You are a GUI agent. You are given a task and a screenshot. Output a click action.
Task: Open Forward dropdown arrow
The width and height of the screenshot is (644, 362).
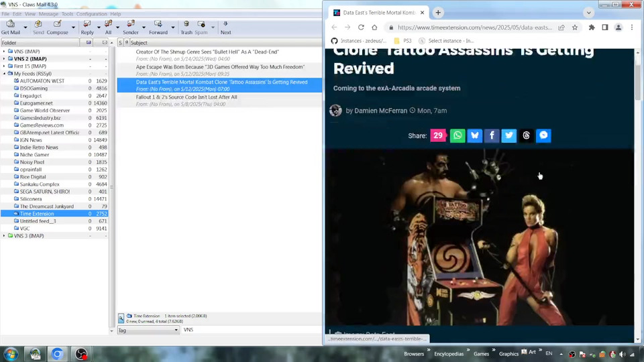pos(172,27)
